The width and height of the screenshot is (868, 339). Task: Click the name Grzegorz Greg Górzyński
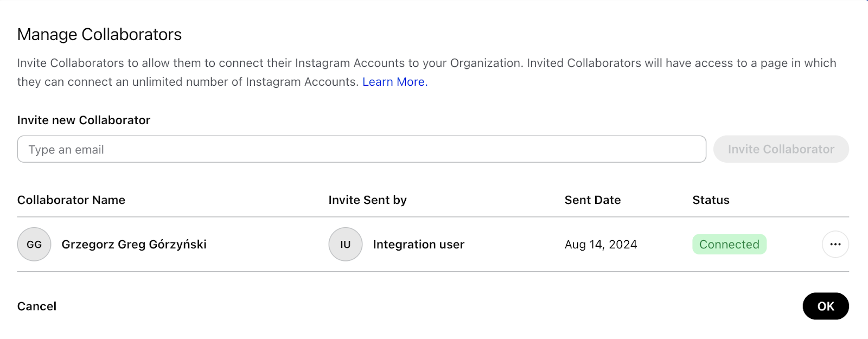[134, 245]
